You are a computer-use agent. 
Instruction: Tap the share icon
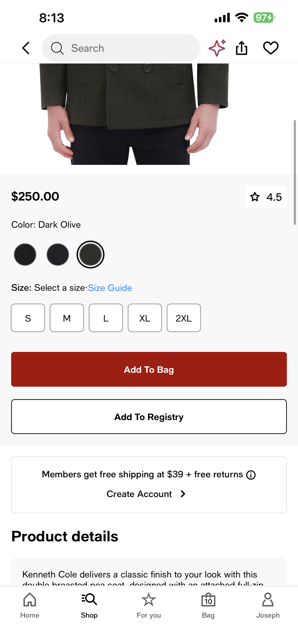(241, 48)
